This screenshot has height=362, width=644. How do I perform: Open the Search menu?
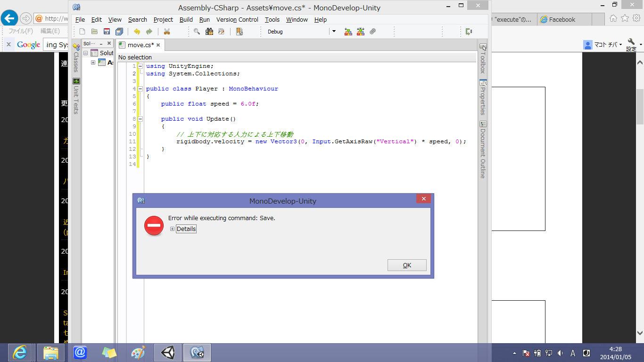coord(138,19)
